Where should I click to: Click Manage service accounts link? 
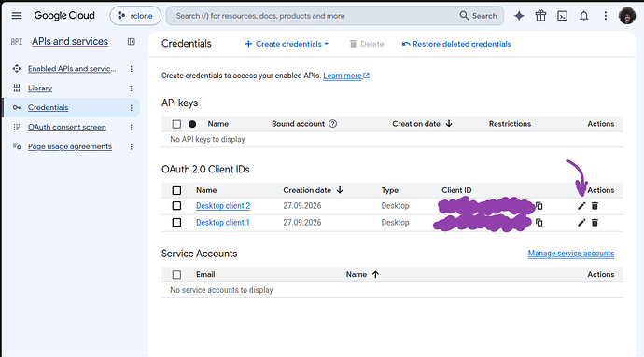[x=571, y=254]
